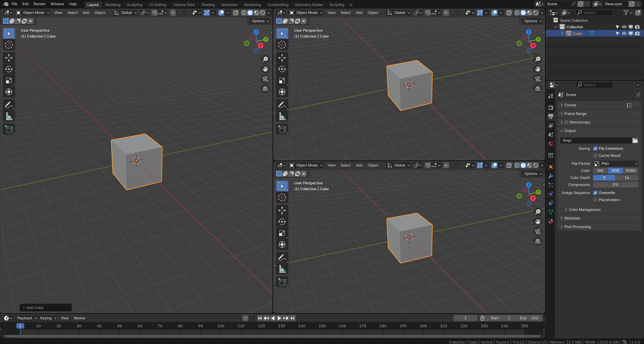This screenshot has width=644, height=344.
Task: Click zoom icon in left viewport
Action: (265, 59)
